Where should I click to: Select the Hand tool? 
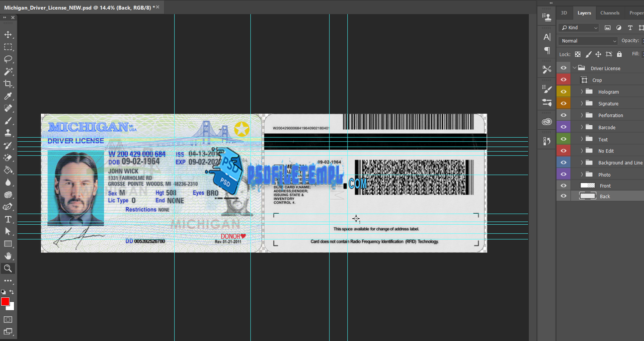click(x=8, y=256)
